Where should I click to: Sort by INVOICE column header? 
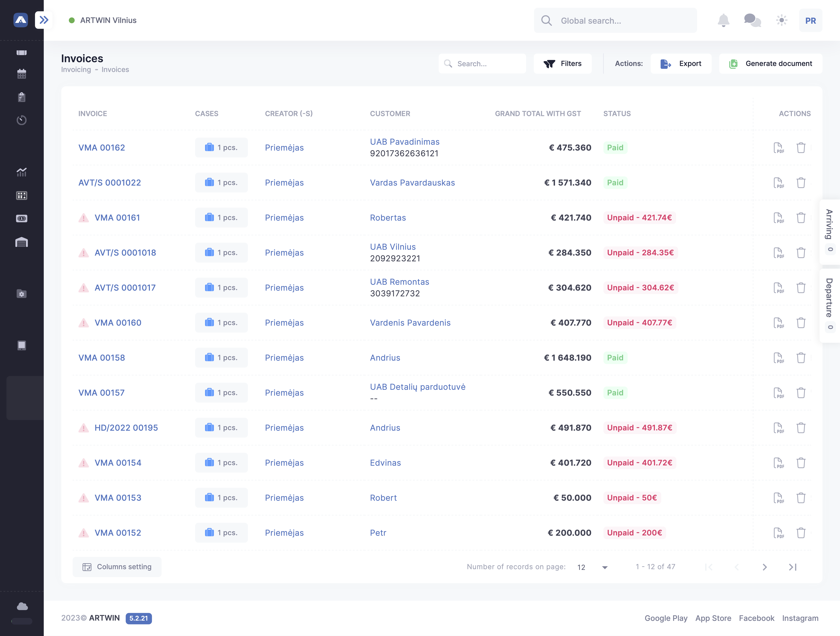pos(93,114)
